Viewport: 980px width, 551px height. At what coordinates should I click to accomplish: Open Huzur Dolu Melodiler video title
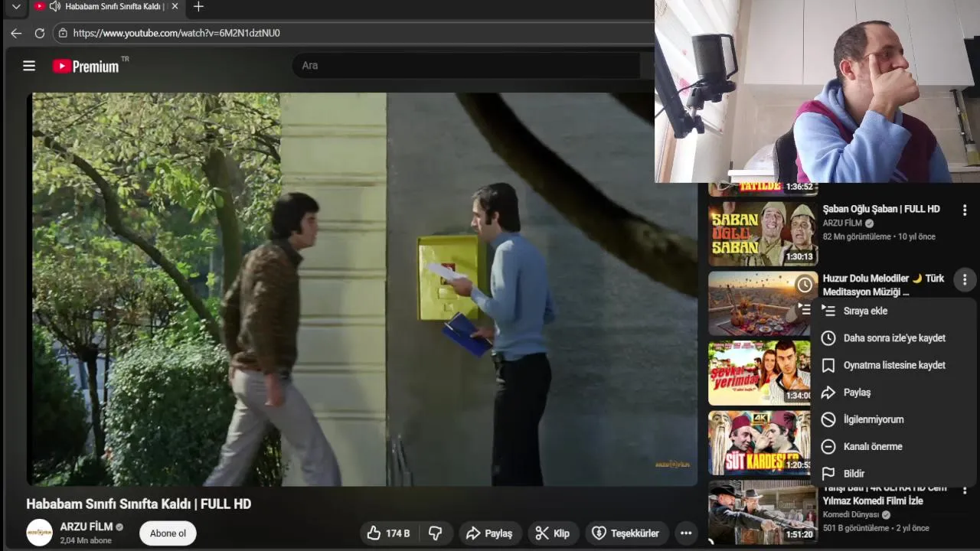click(884, 285)
